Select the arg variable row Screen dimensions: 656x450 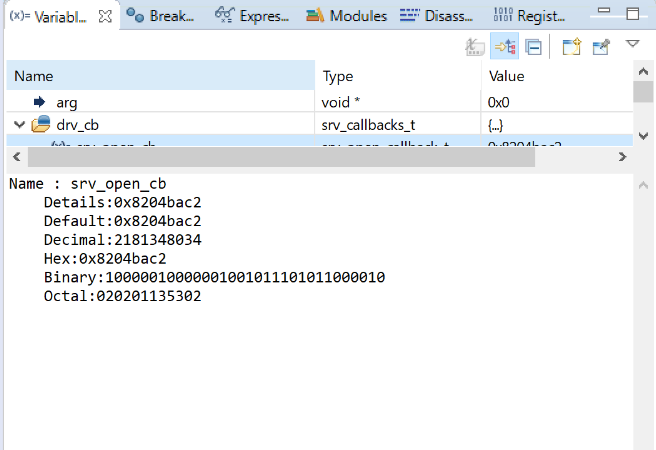tap(67, 102)
